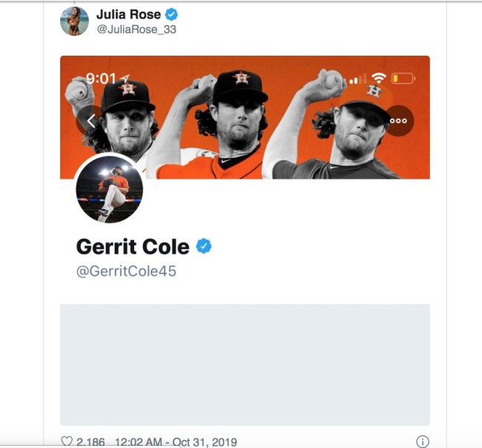Image resolution: width=482 pixels, height=448 pixels.
Task: Open the @JuliaRose_33 handle
Action: [136, 30]
